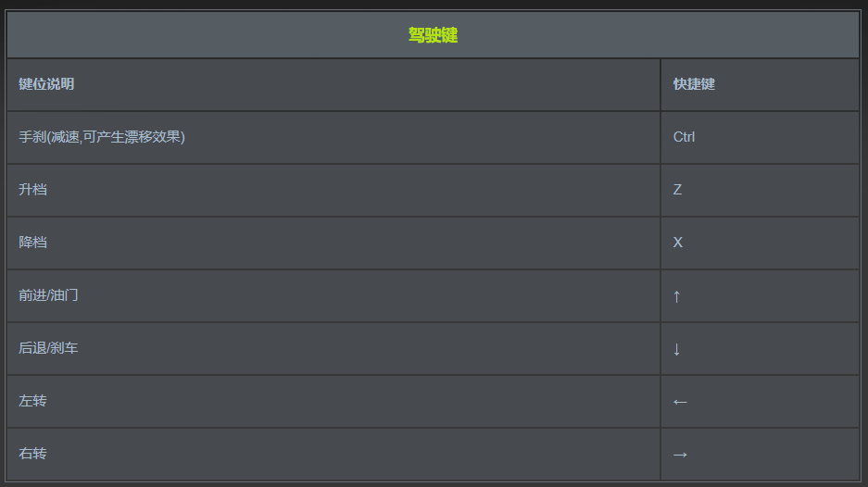This screenshot has height=487, width=868.
Task: Select the 手刹(减速,可产生漂移效果) cell
Action: [102, 137]
